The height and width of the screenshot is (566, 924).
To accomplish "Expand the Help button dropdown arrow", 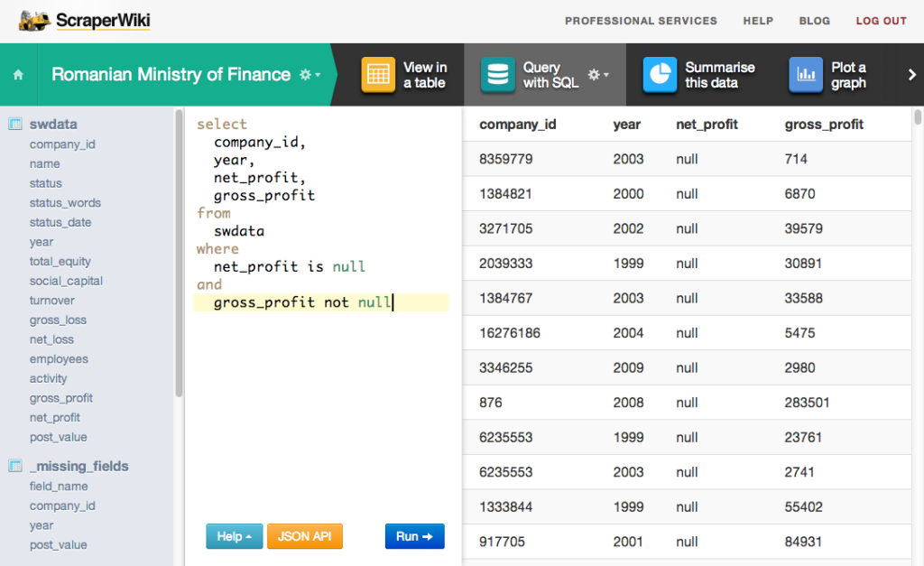I will coord(249,535).
